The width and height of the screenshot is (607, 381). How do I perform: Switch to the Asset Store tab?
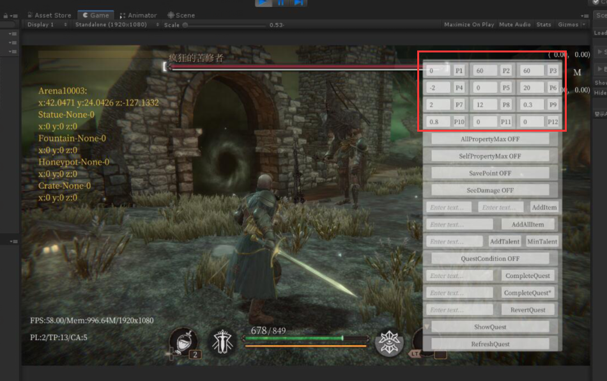(x=50, y=15)
